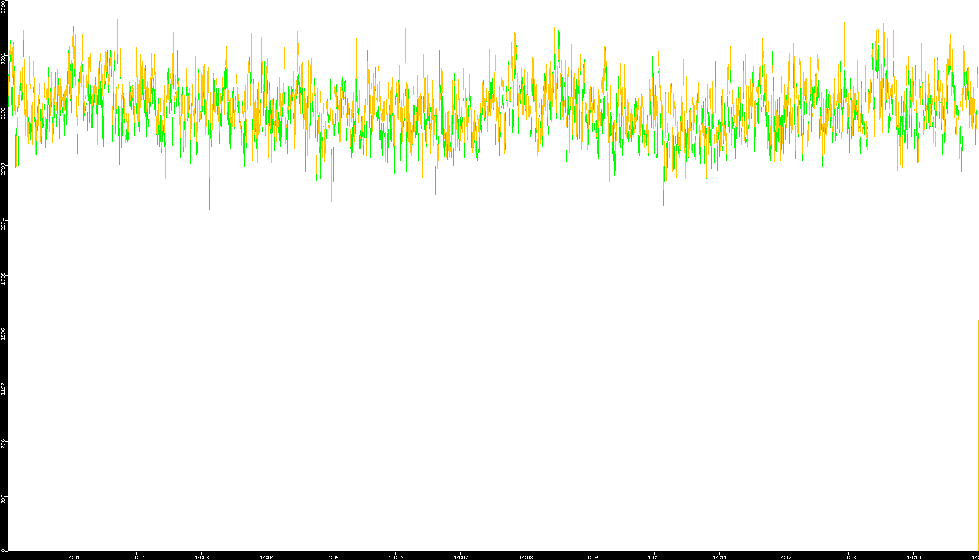This screenshot has height=560, width=979.
Task: Select the 14:08 time axis marker
Action: click(525, 557)
